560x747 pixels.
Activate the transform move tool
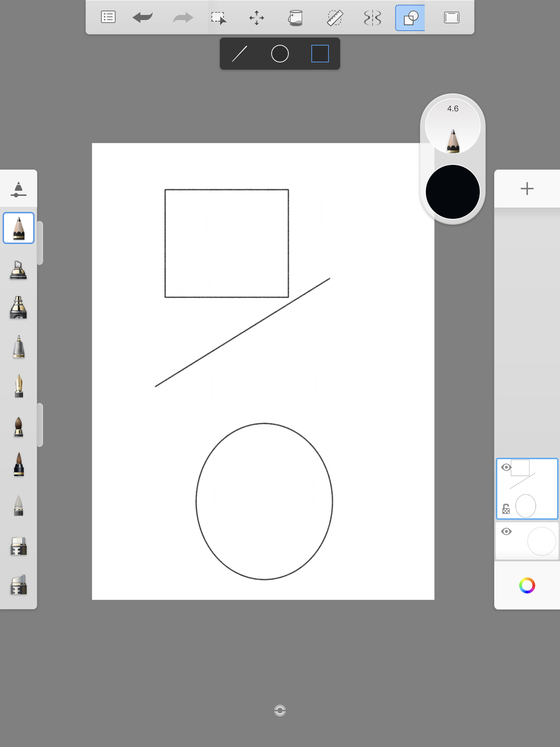(x=257, y=18)
